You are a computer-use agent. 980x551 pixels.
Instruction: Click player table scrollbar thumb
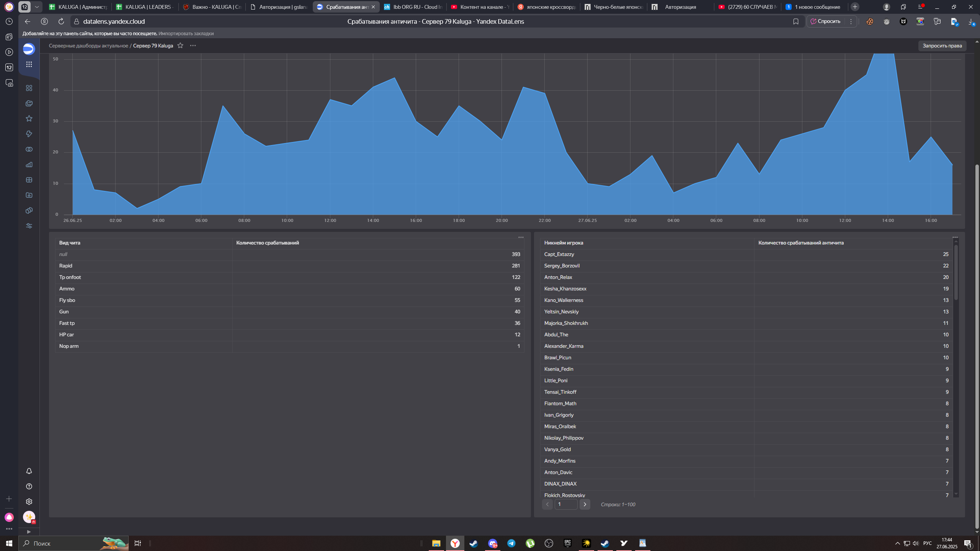coord(956,272)
